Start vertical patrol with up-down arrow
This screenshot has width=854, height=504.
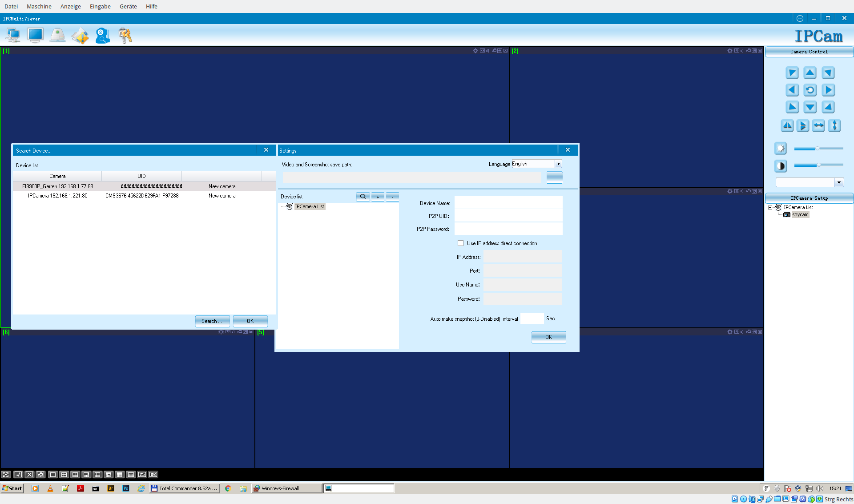point(834,126)
